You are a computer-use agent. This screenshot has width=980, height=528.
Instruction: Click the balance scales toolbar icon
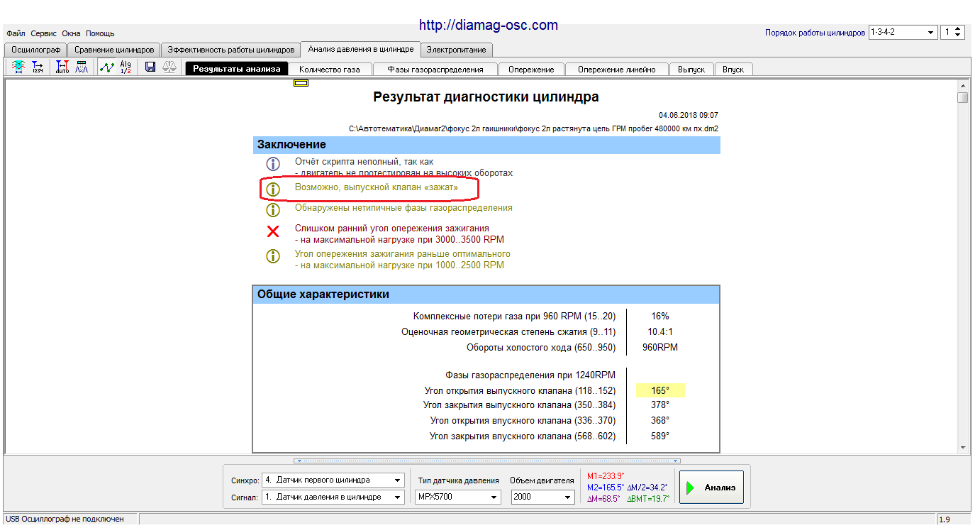(170, 67)
